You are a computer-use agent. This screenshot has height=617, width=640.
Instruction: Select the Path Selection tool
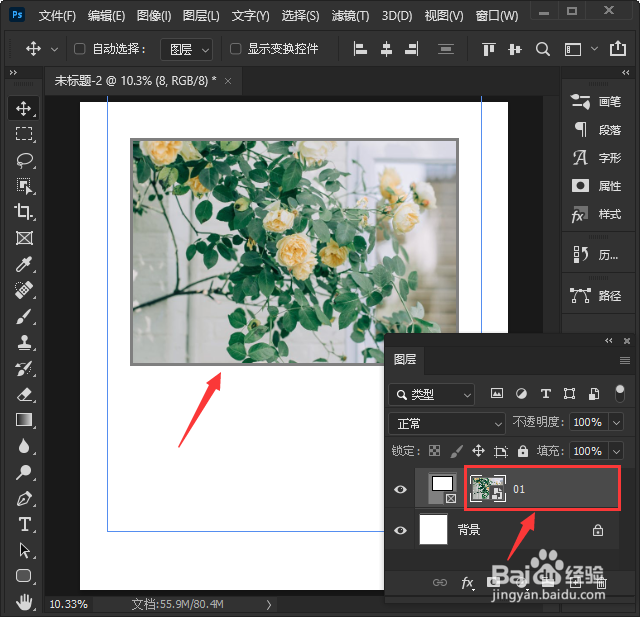(x=24, y=550)
